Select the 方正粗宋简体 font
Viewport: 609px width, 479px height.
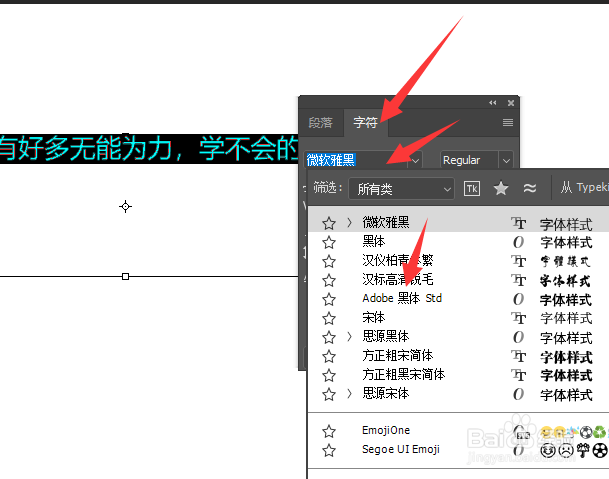398,355
